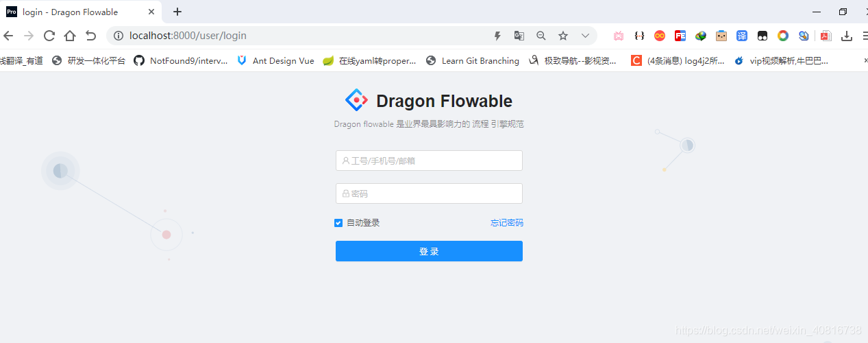This screenshot has height=343, width=868.
Task: Open the FE helper extension icon
Action: tap(680, 36)
